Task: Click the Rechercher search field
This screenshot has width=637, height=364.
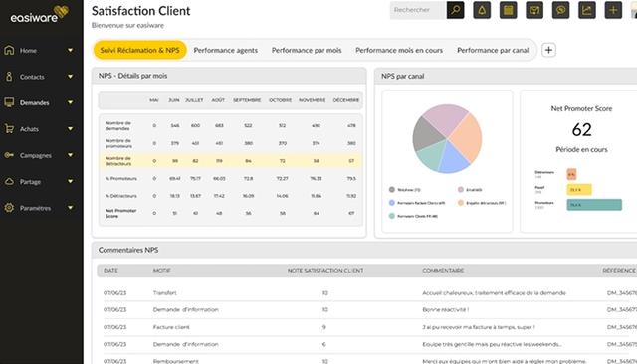Action: coord(418,10)
